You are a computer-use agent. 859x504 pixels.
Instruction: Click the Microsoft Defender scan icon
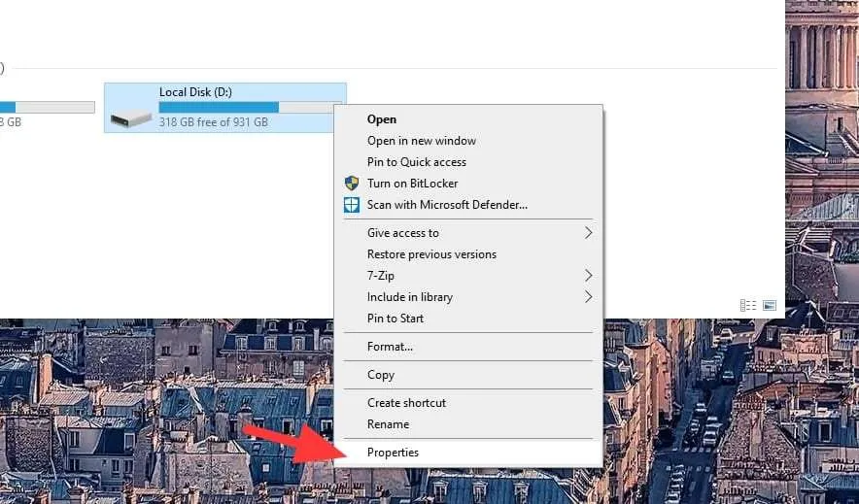click(351, 205)
